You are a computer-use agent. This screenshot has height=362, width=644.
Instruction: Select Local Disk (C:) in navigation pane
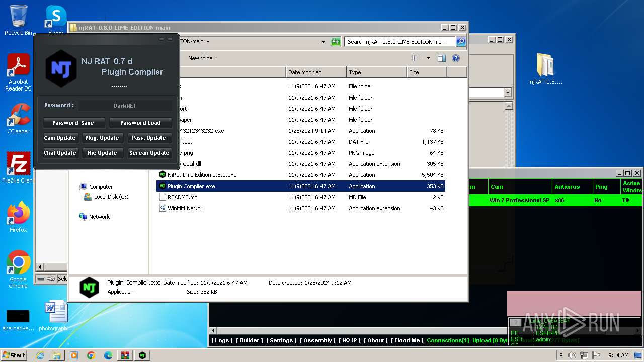(x=111, y=197)
